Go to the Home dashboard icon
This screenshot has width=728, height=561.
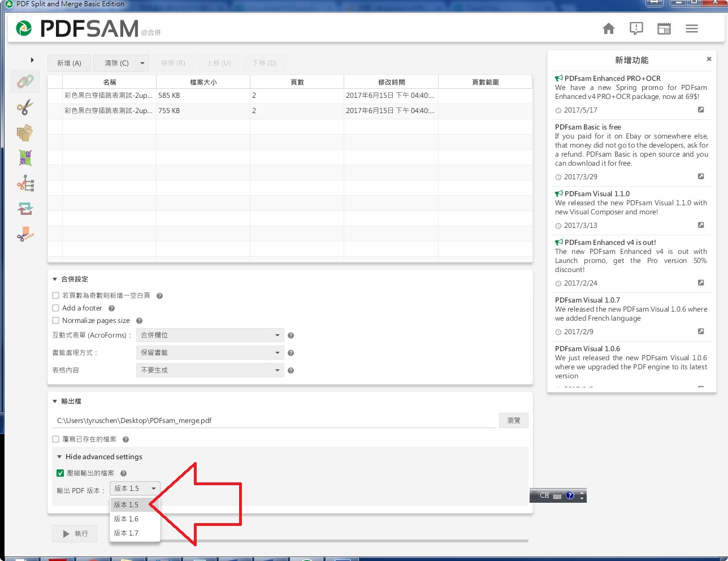coord(608,29)
